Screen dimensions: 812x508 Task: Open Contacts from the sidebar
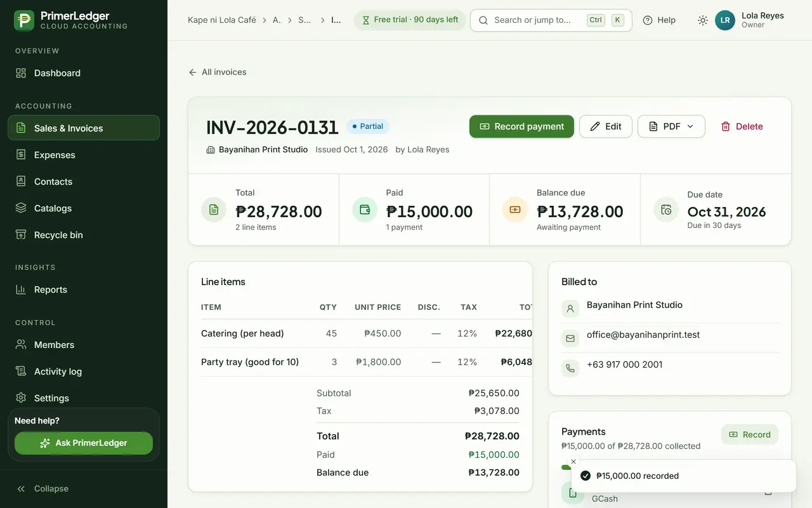click(x=84, y=182)
